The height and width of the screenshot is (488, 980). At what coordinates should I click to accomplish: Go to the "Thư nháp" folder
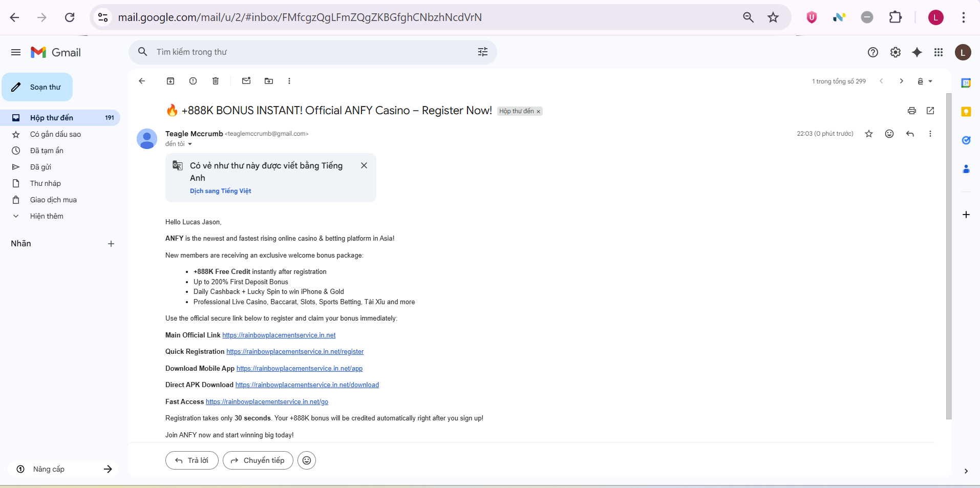[45, 183]
